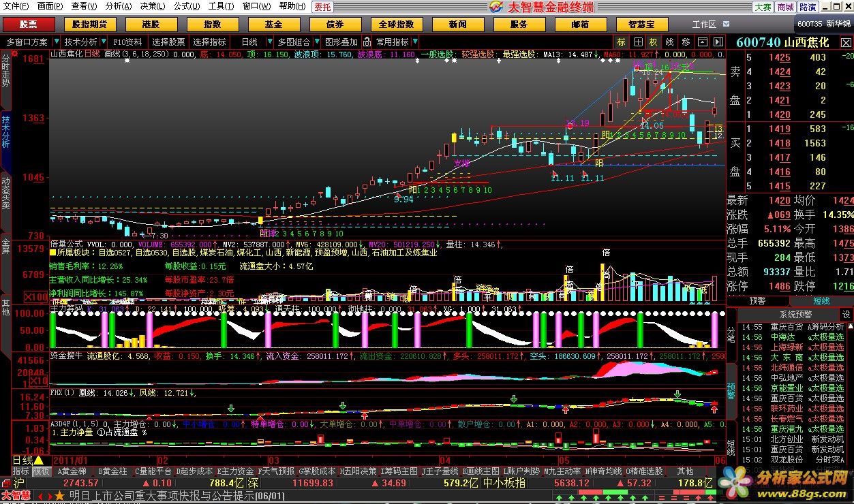854x504 pixels.
Task: Click the 600735 新华锦 tab at top right
Action: click(x=823, y=24)
